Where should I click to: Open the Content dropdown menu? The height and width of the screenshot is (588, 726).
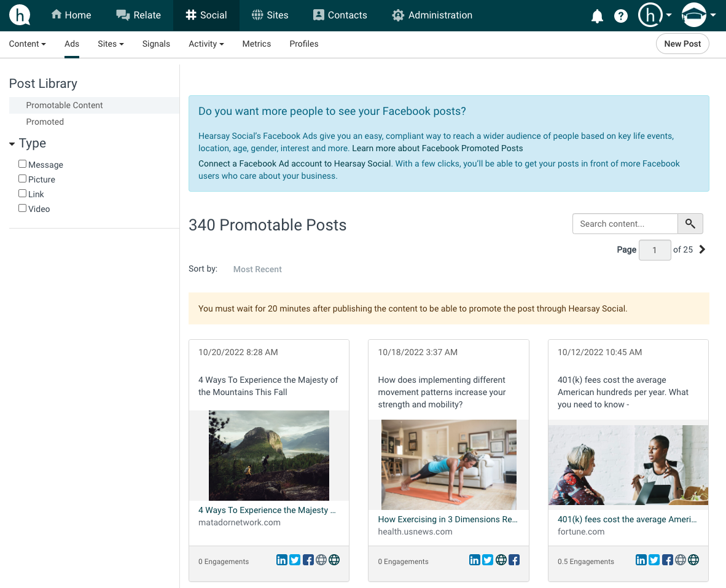[27, 44]
